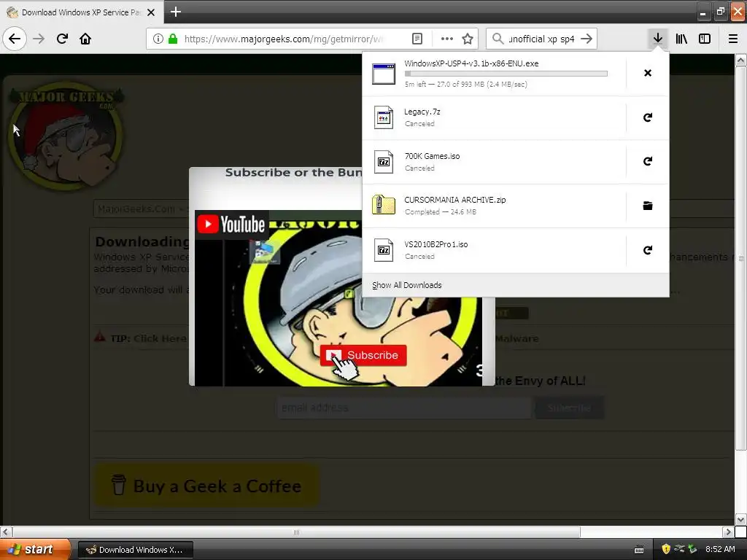This screenshot has width=747, height=560.
Task: Reload the current page
Action: pos(62,39)
